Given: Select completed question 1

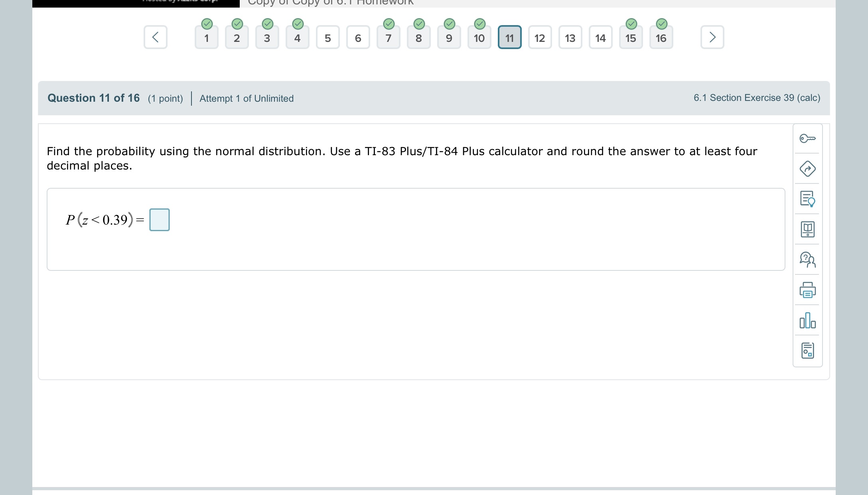Looking at the screenshot, I should click(206, 38).
